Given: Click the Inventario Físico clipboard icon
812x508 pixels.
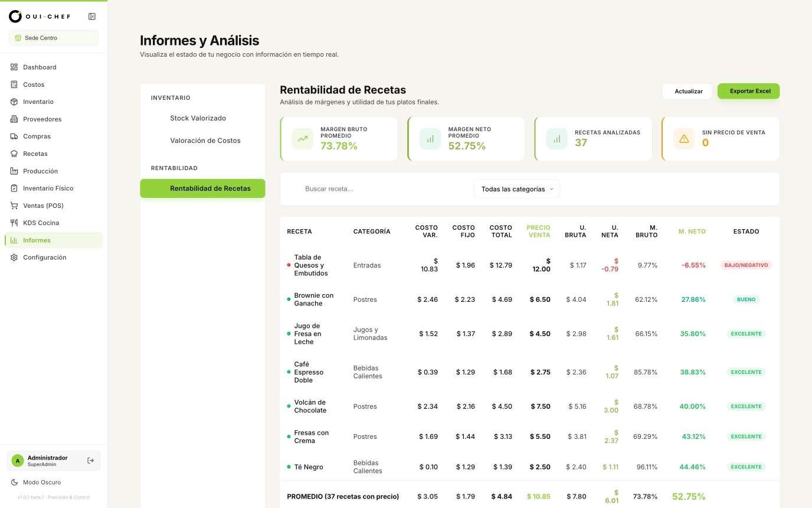Looking at the screenshot, I should [x=14, y=188].
